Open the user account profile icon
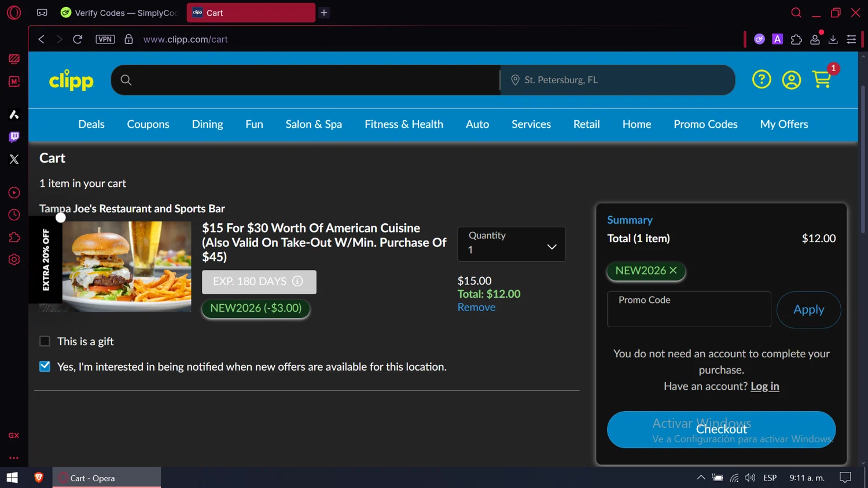868x488 pixels. tap(791, 80)
